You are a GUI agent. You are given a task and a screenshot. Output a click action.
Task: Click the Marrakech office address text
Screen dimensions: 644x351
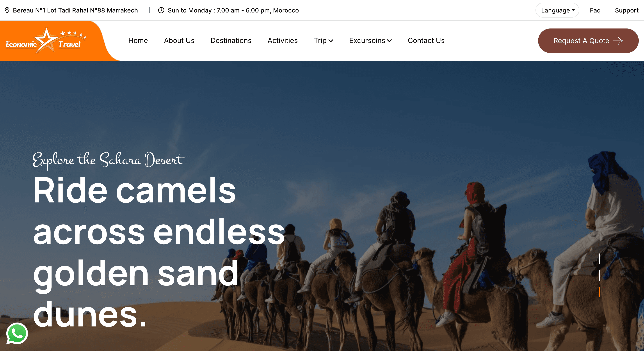(x=75, y=10)
